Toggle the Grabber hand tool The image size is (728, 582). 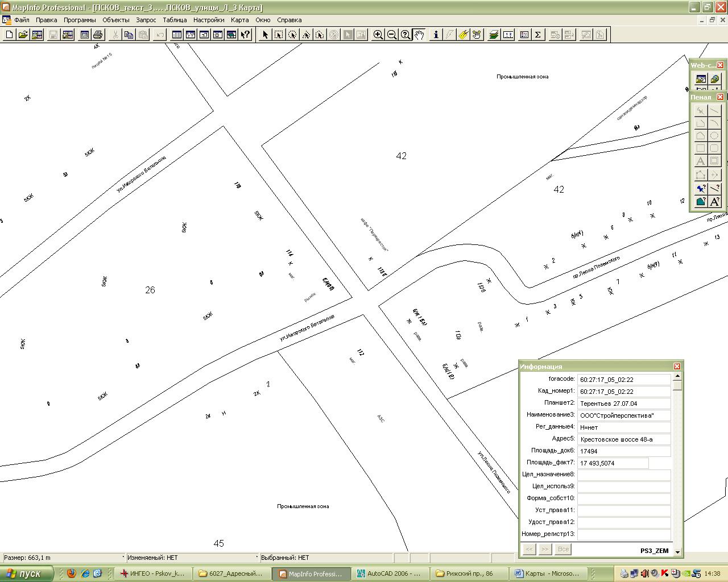[419, 35]
